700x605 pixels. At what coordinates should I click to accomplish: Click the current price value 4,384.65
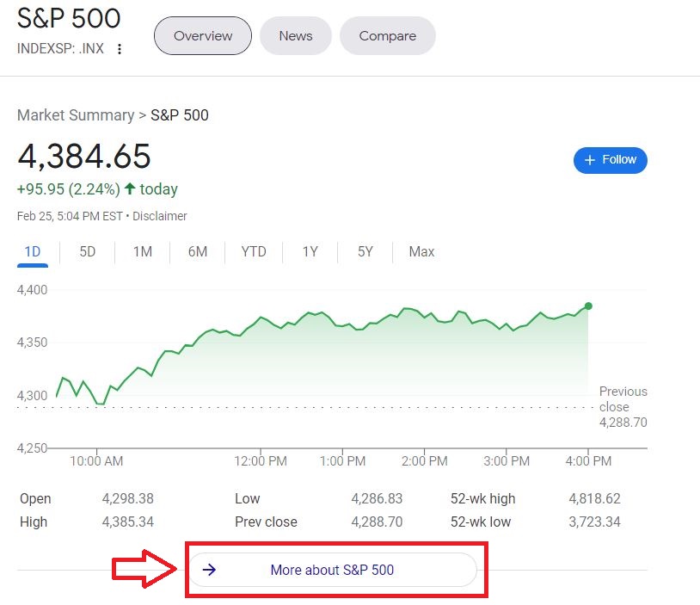point(83,157)
